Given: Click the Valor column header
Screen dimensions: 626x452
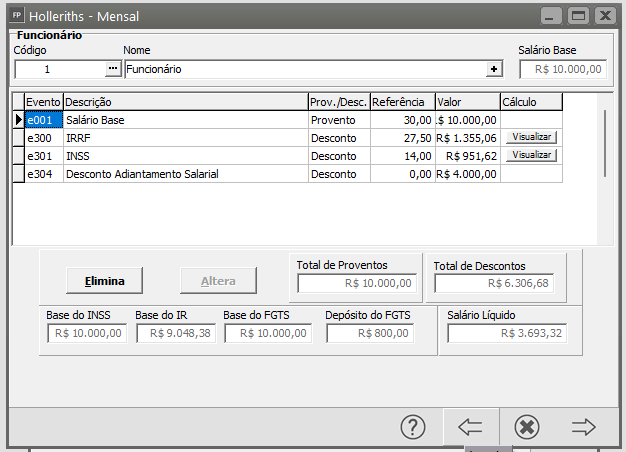Looking at the screenshot, I should coord(467,102).
